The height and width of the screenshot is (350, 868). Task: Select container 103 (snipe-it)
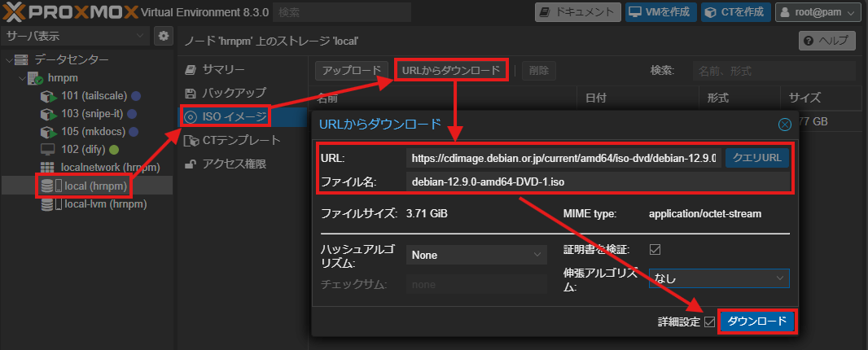pyautogui.click(x=93, y=114)
